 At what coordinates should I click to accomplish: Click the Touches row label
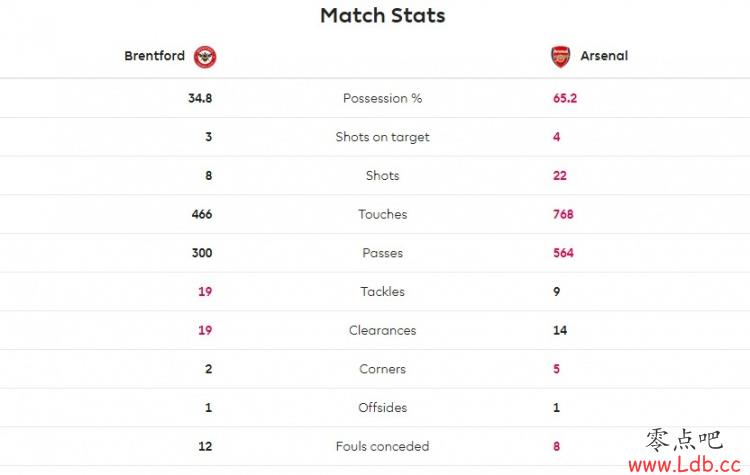click(x=383, y=214)
